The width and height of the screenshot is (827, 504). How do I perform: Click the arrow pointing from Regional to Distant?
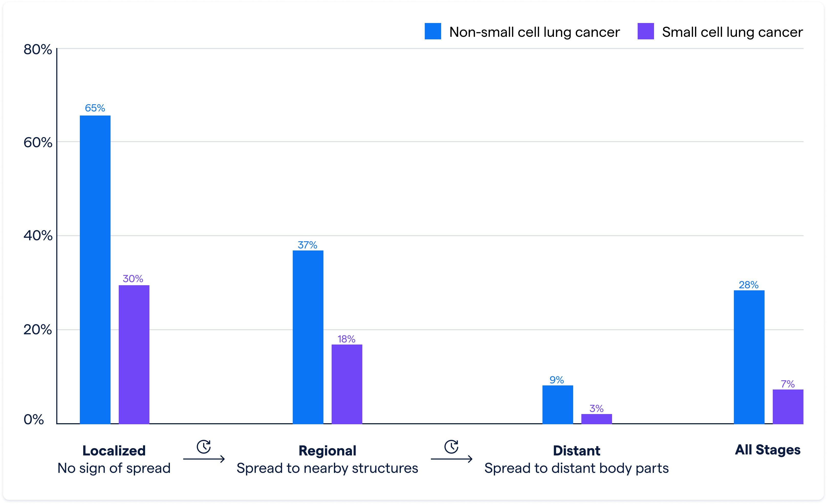(451, 459)
